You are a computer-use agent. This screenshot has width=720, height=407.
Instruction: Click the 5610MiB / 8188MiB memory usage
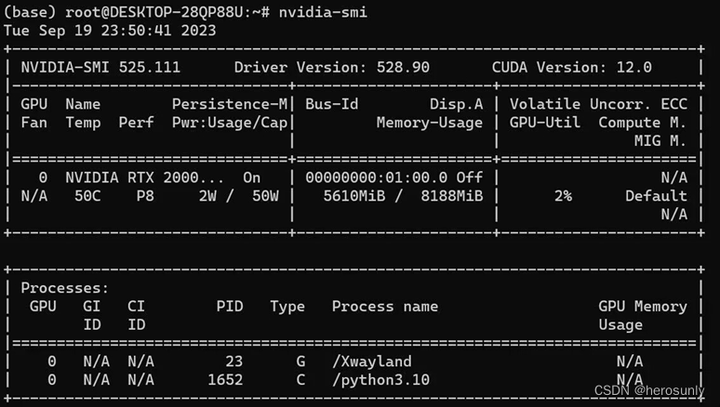403,196
